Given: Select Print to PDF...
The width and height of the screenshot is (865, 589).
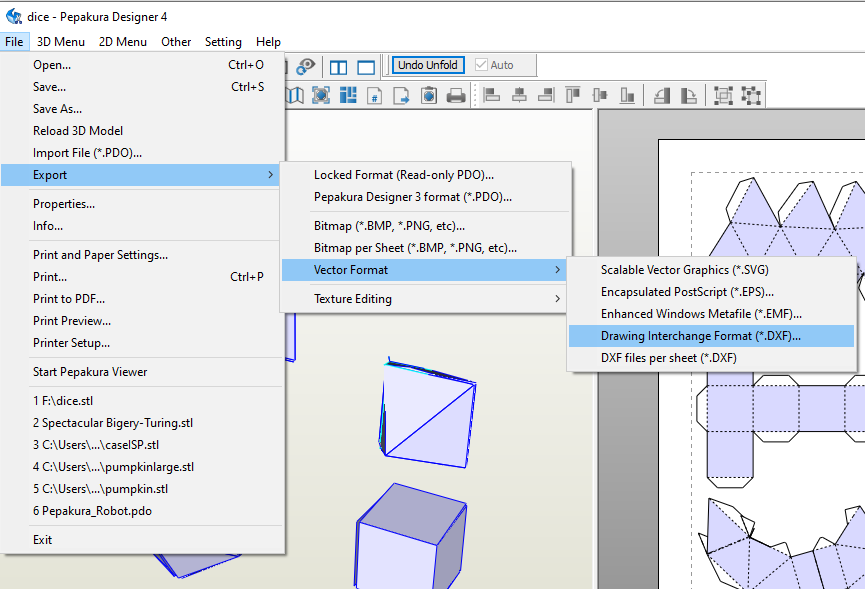Looking at the screenshot, I should click(142, 298).
